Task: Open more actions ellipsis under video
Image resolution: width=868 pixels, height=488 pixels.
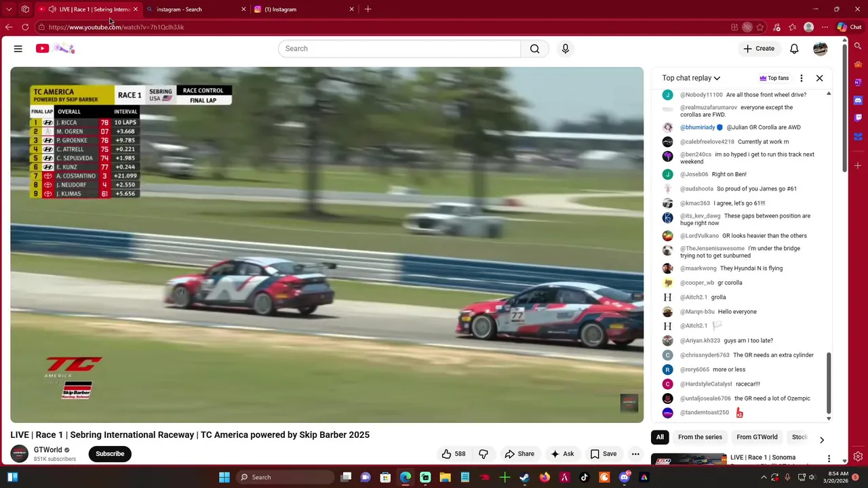Action: [x=635, y=454]
